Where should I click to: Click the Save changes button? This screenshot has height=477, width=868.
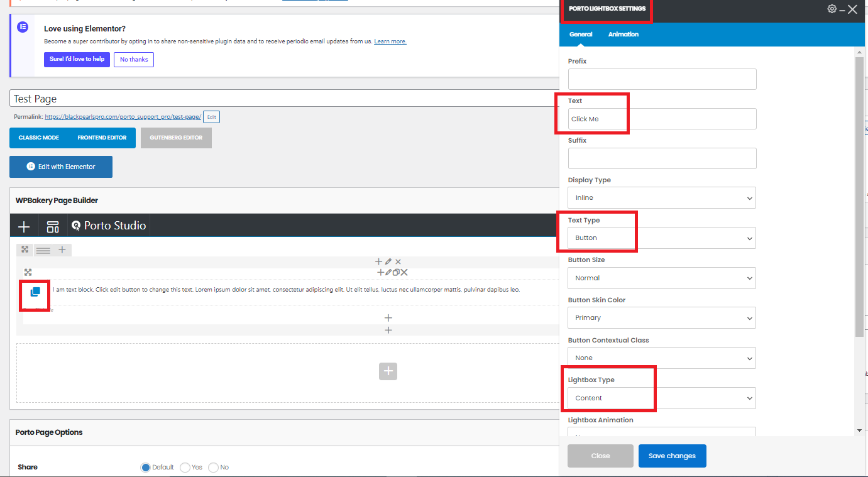coord(672,456)
